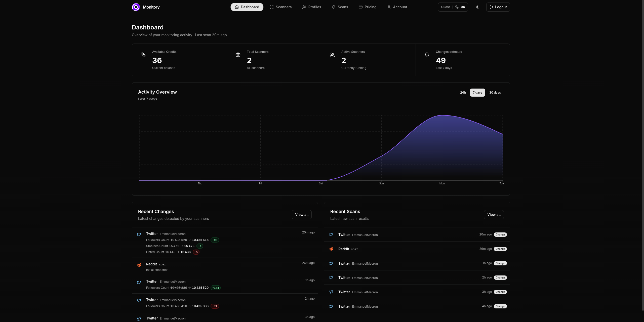Toggle the light/dark theme sun icon

[477, 7]
